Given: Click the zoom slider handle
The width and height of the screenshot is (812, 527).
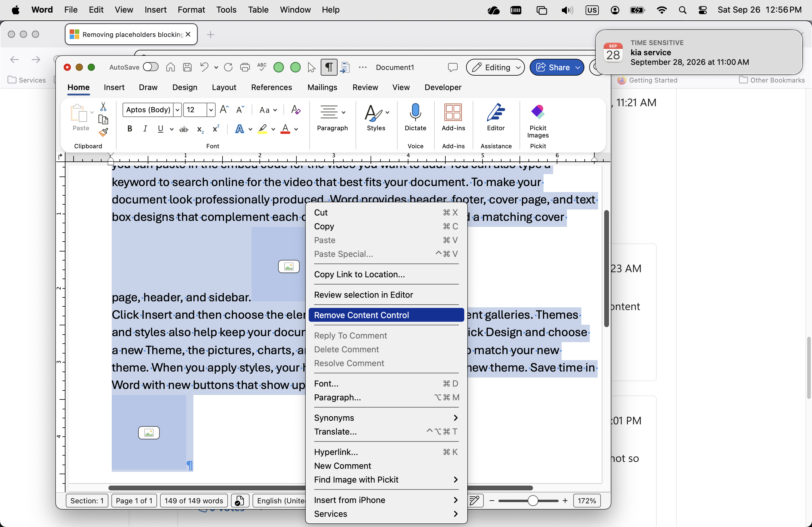Looking at the screenshot, I should pyautogui.click(x=533, y=500).
